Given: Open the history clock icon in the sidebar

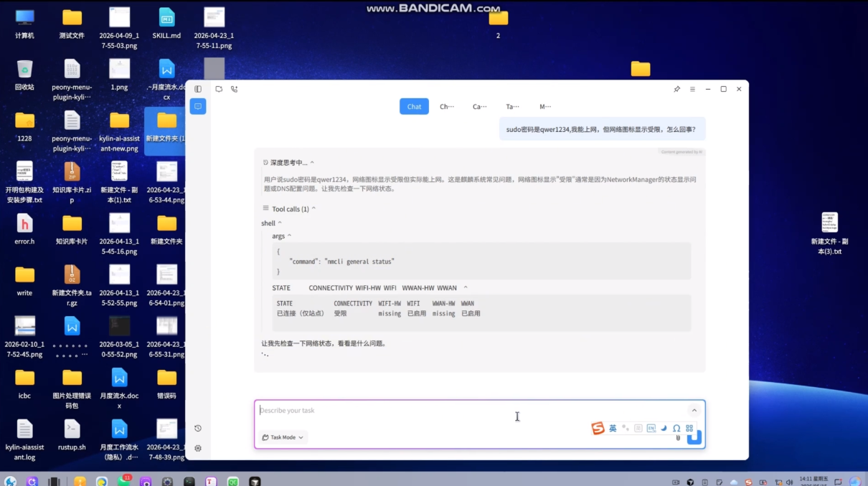Looking at the screenshot, I should [x=198, y=428].
